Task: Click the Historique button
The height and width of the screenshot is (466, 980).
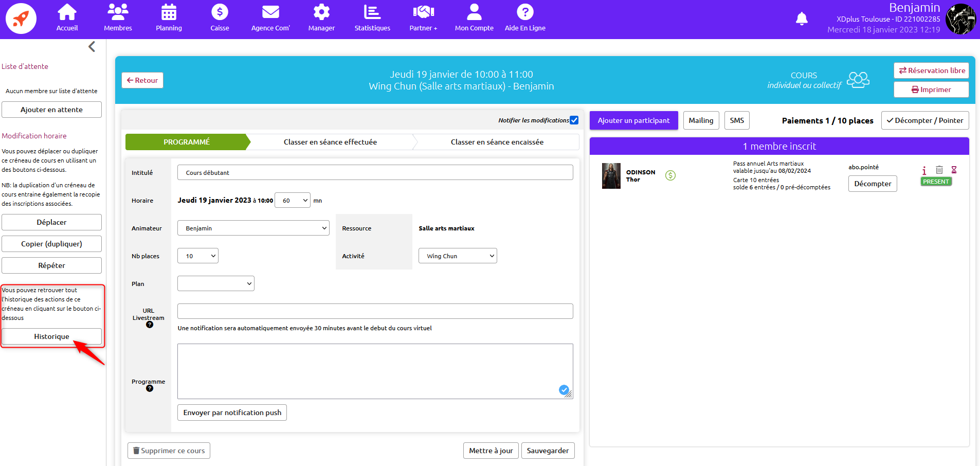Action: click(51, 336)
